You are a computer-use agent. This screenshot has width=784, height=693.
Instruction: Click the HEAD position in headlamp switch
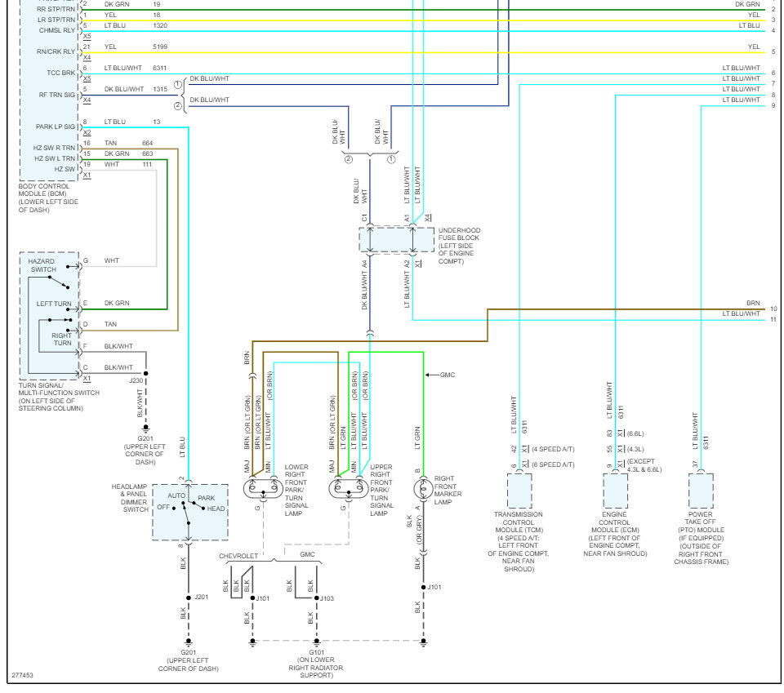(x=216, y=509)
